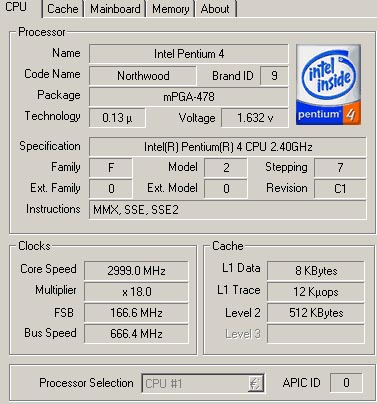This screenshot has width=377, height=404.
Task: Switch to the Cache tab
Action: click(63, 9)
